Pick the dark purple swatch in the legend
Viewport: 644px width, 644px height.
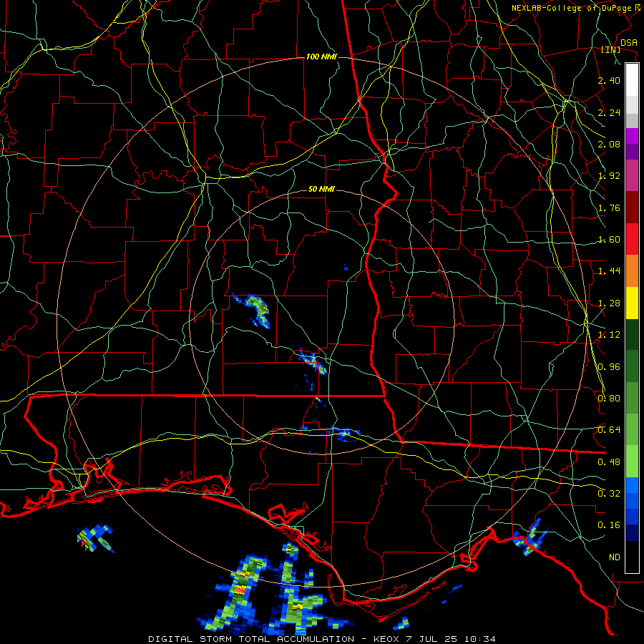click(x=632, y=152)
